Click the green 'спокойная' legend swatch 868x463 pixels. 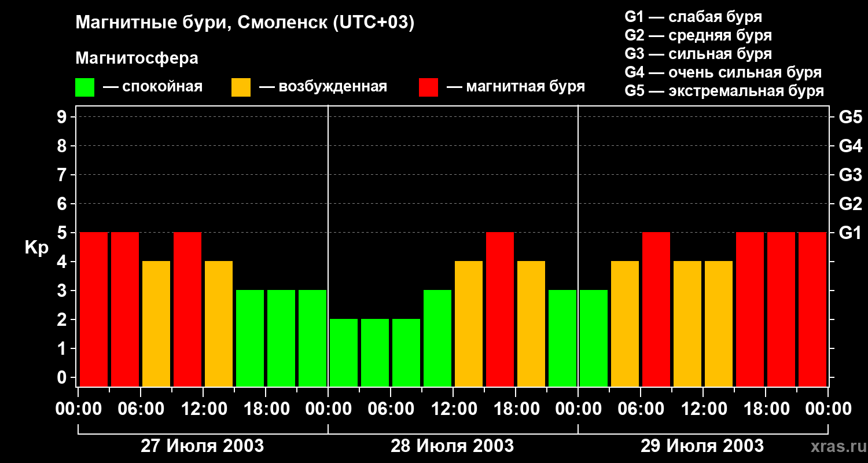coord(85,87)
